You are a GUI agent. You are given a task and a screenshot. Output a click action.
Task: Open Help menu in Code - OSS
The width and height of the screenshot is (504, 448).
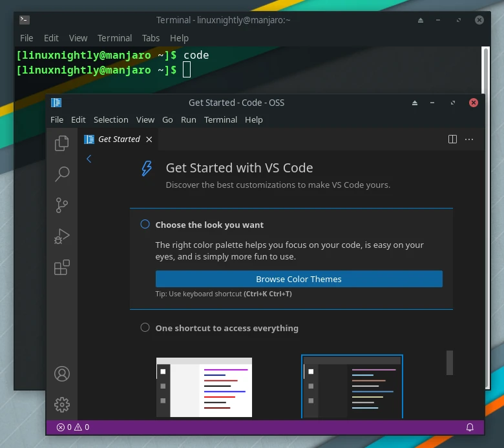[253, 120]
